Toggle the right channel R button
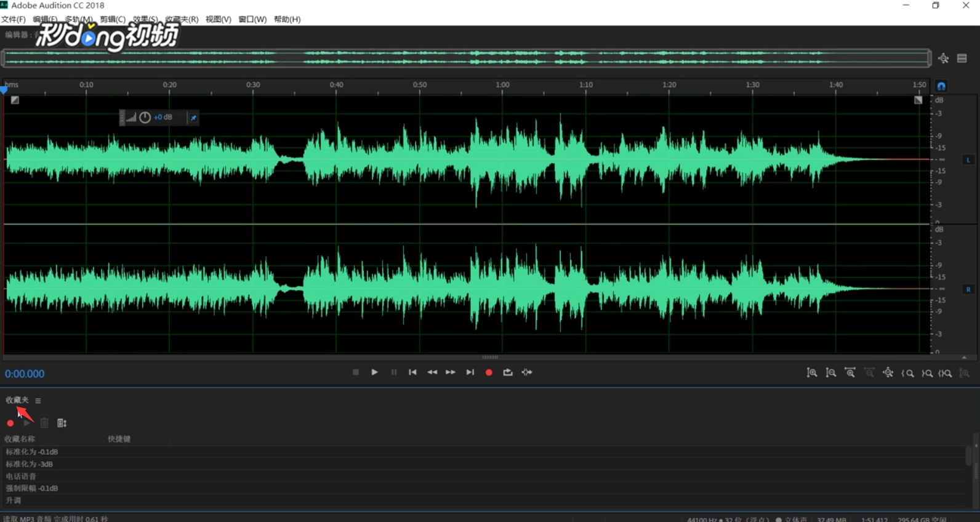This screenshot has width=980, height=522. pos(968,289)
